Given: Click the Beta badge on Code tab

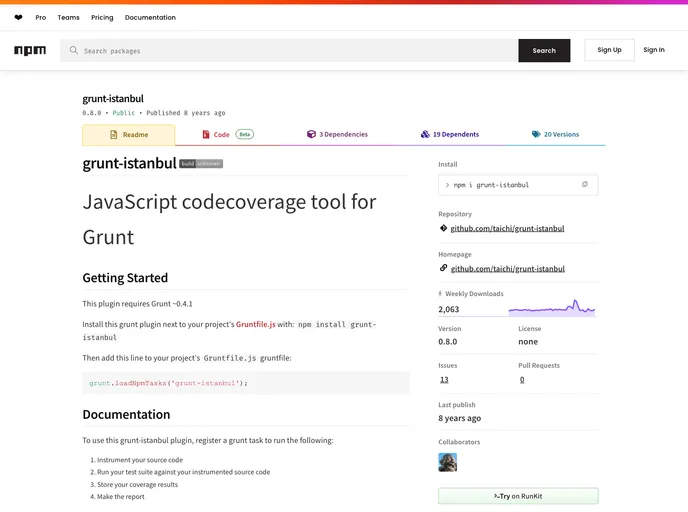Looking at the screenshot, I should click(245, 134).
